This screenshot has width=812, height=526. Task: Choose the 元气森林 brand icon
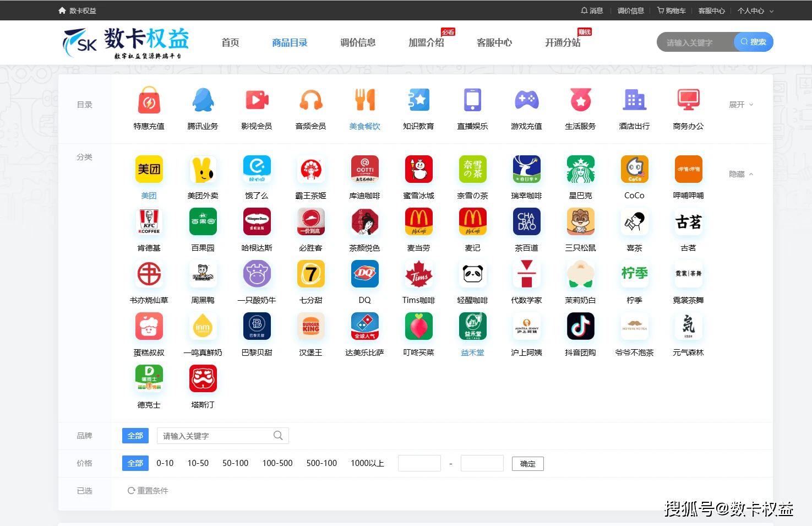coord(688,326)
